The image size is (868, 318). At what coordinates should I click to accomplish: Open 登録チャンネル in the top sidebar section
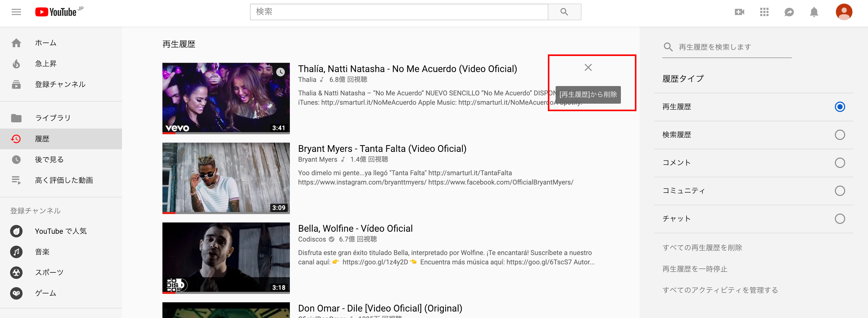click(x=61, y=84)
